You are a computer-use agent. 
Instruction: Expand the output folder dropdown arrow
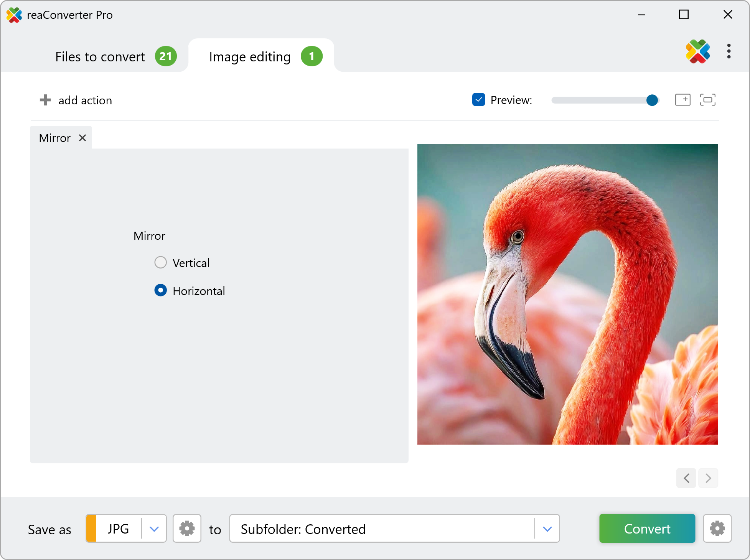(547, 529)
